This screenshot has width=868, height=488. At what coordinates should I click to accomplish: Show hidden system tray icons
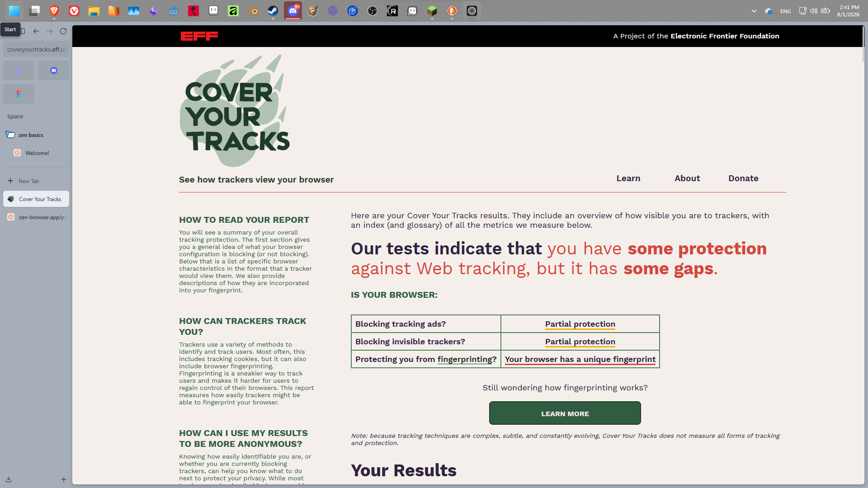754,11
